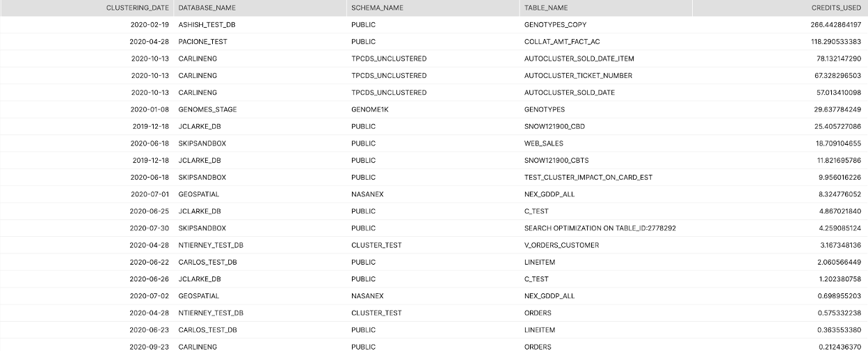Viewport: 868px width, 351px height.
Task: Click the SNOW121900_CBTS table cell
Action: [x=556, y=160]
